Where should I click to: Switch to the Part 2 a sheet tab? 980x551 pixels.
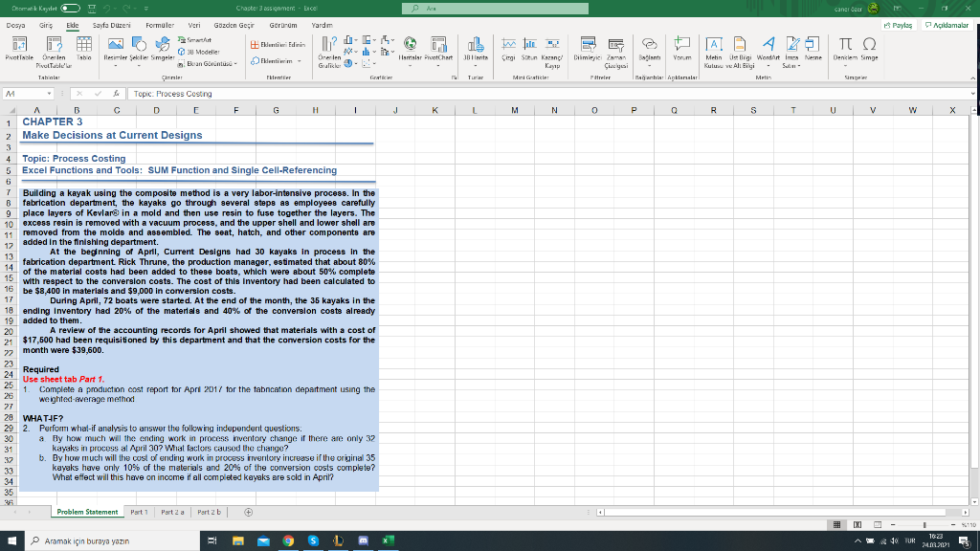[172, 513]
